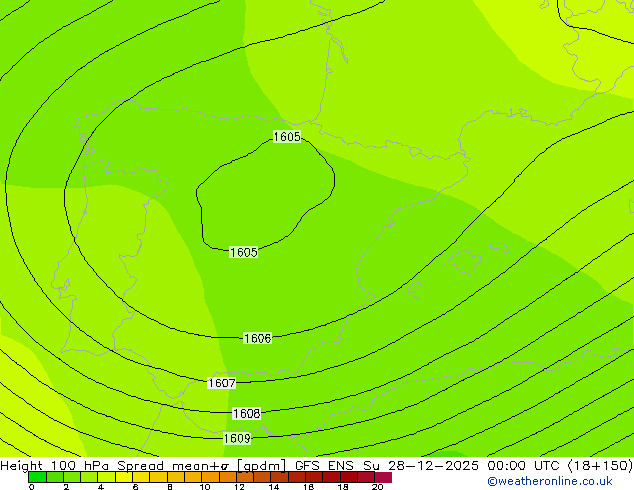Click the '[gpdm]' unit label
The width and height of the screenshot is (634, 490).
coord(261,466)
